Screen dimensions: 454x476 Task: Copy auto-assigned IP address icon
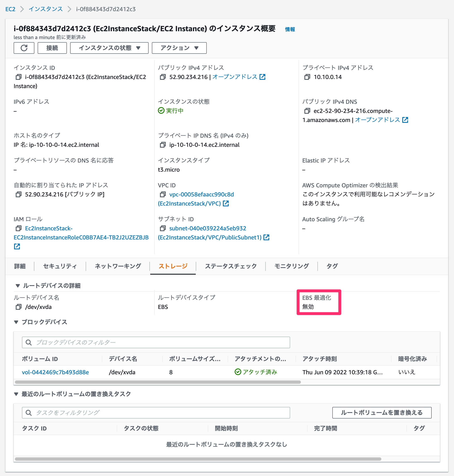pyautogui.click(x=18, y=194)
